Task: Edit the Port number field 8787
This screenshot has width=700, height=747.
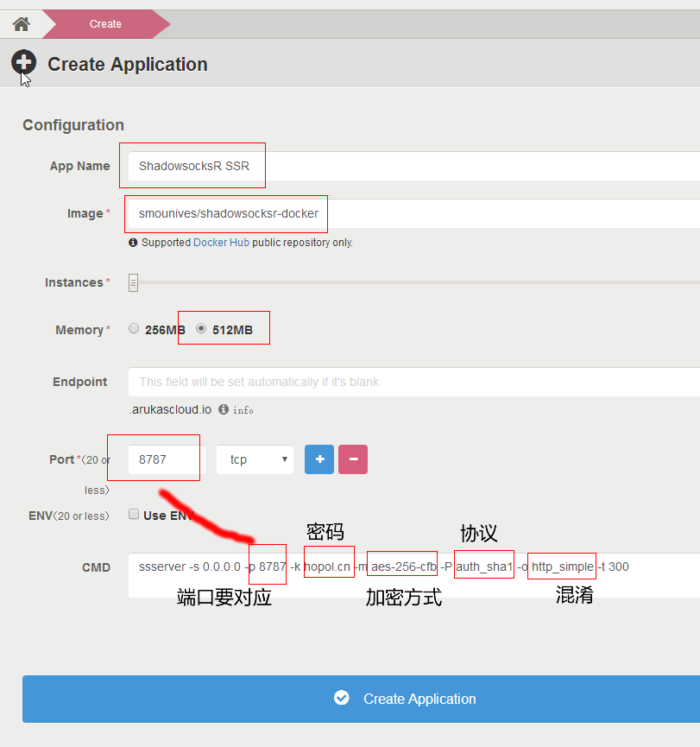Action: tap(167, 459)
